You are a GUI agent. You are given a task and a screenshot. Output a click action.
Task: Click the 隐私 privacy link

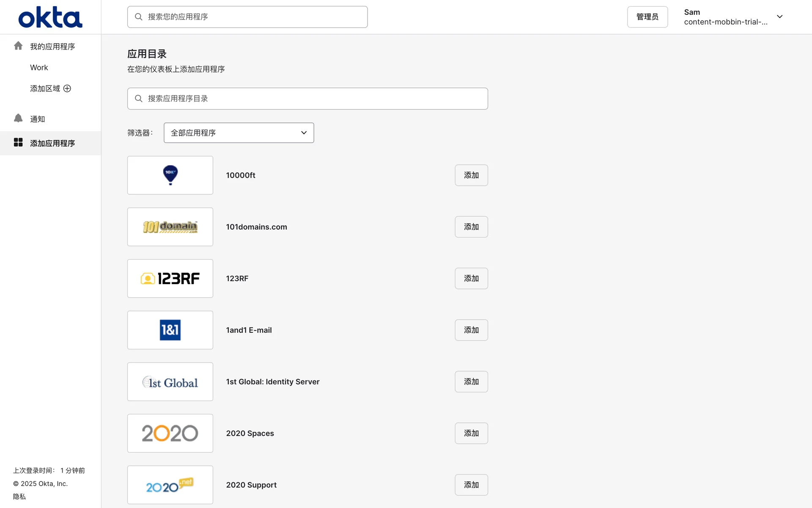coord(19,497)
